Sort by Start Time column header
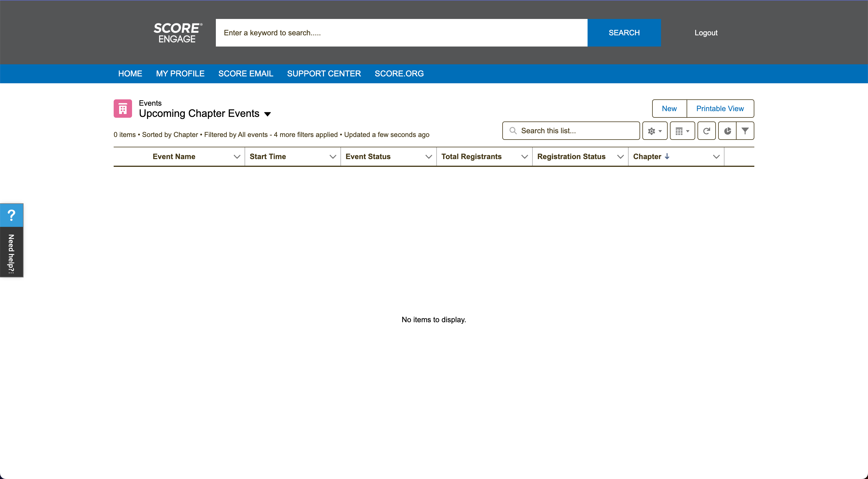 (268, 157)
